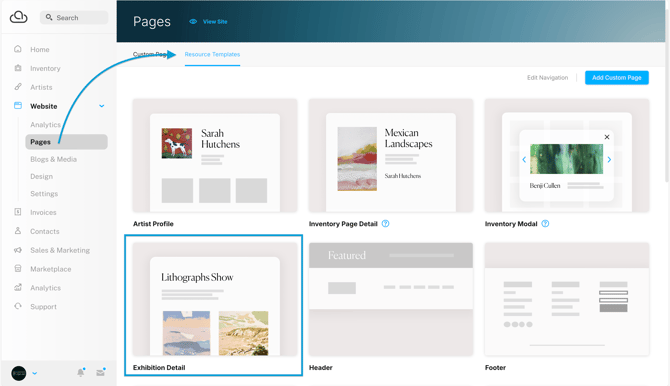Click the Inventory sidebar icon
Image resolution: width=670 pixels, height=386 pixels.
tap(18, 68)
